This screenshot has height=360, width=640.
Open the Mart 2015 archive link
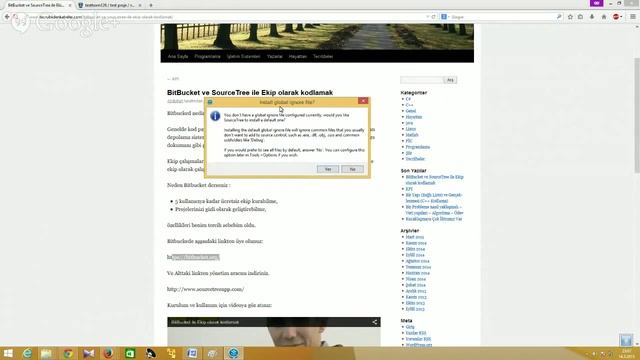click(x=415, y=237)
